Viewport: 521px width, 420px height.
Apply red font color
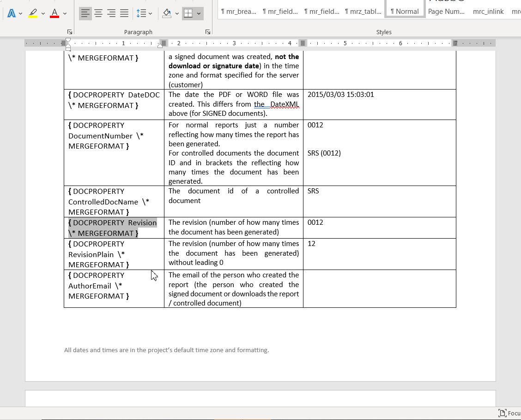[55, 13]
